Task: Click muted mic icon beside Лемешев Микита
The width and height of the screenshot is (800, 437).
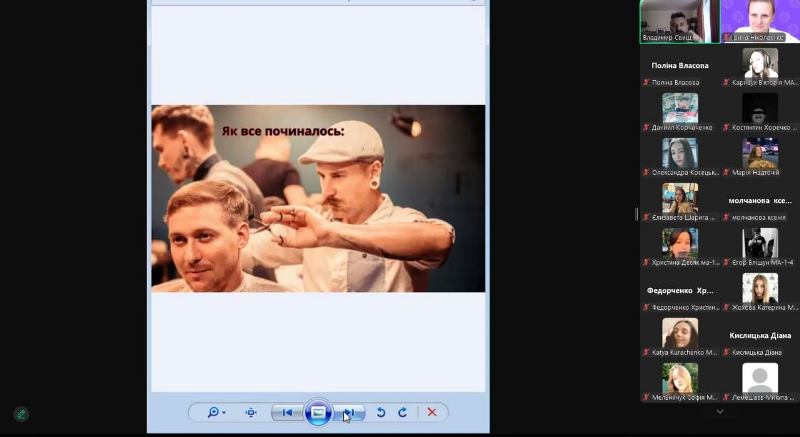Action: 727,397
